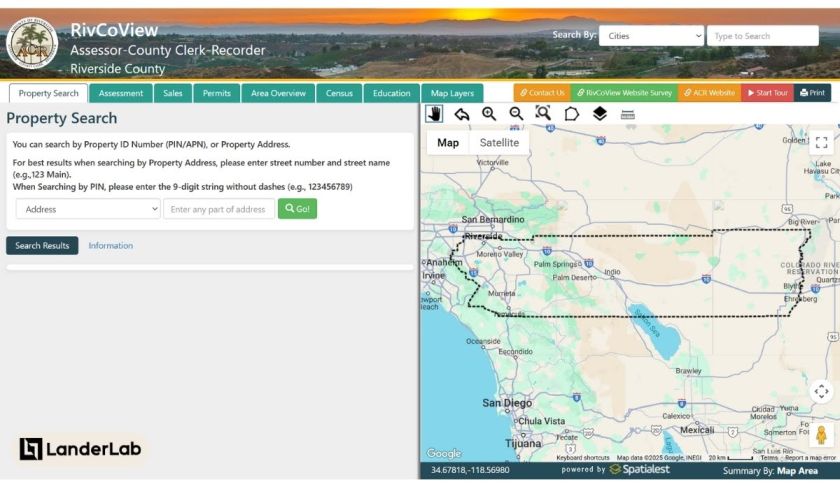Viewport: 840px width, 489px height.
Task: Click the address entry field
Action: (219, 209)
